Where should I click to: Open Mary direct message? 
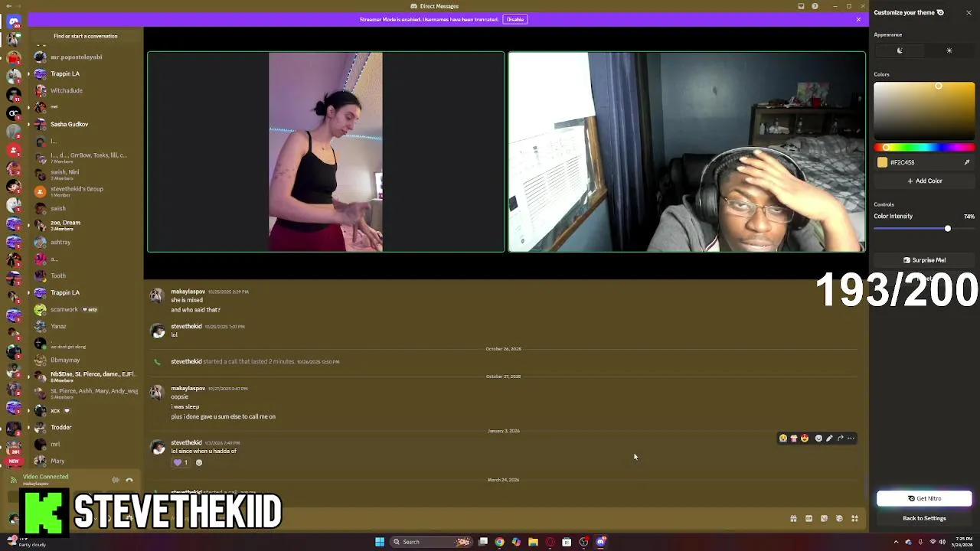86,461
